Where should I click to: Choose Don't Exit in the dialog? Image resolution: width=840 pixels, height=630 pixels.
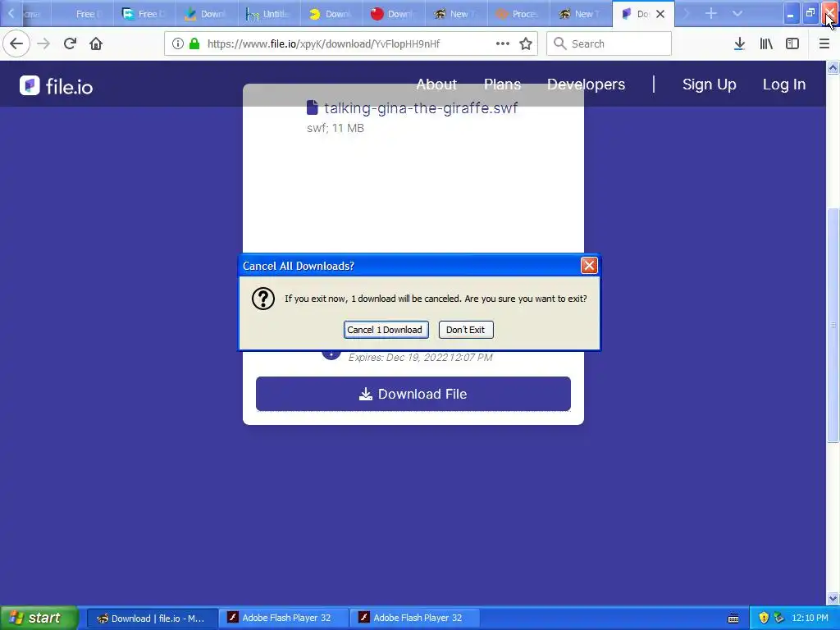[x=466, y=330]
